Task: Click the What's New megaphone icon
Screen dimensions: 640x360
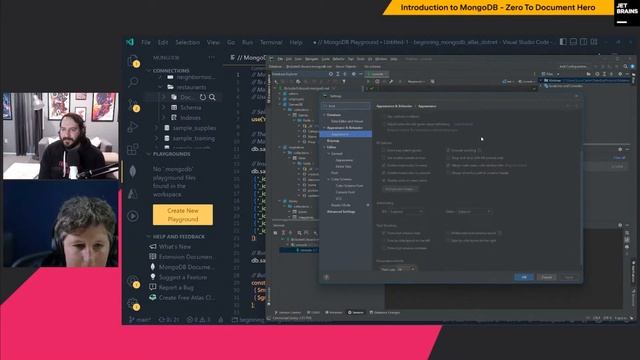Action: tap(153, 247)
